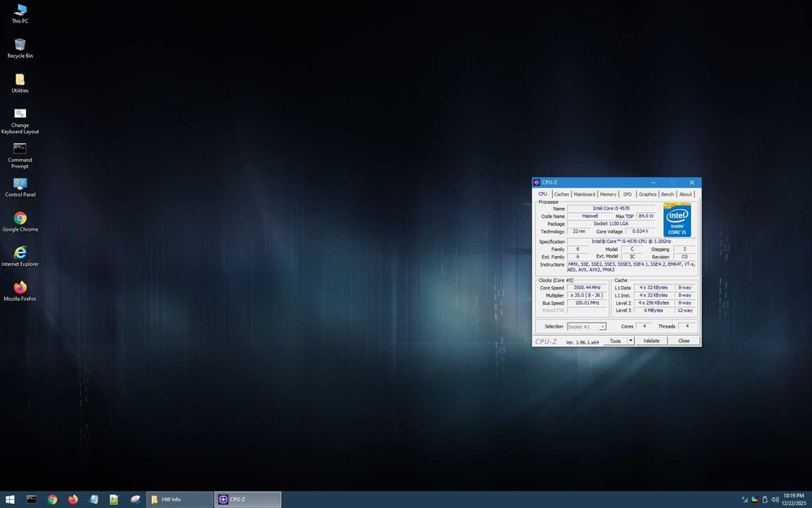Click the 'Intel Core i5 4570' name field
Viewport: 812px width, 508px height.
[x=611, y=208]
